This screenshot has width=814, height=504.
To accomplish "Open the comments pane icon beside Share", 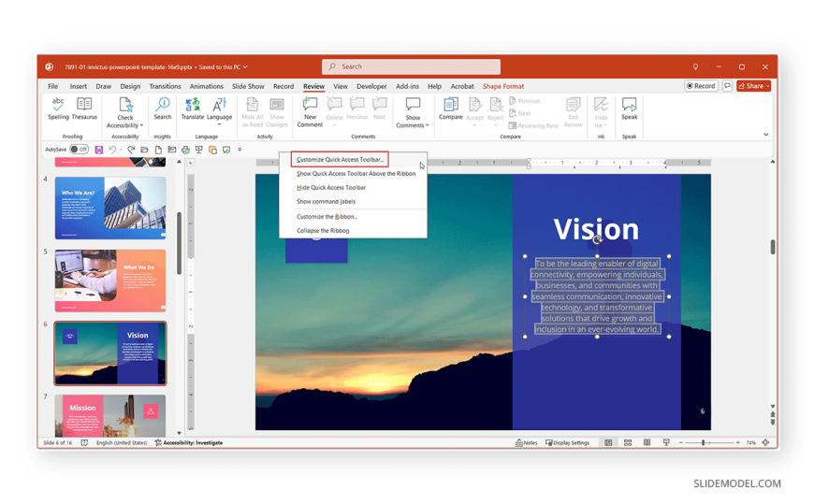I will point(727,86).
